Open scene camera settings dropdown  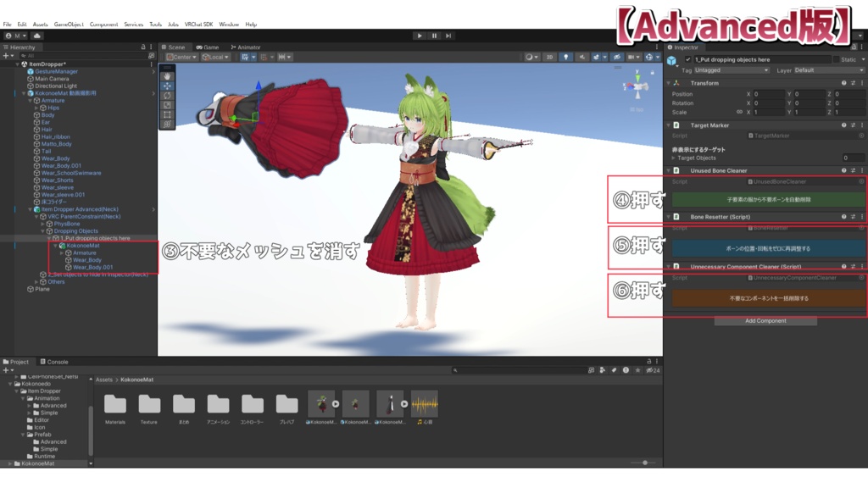pyautogui.click(x=632, y=57)
